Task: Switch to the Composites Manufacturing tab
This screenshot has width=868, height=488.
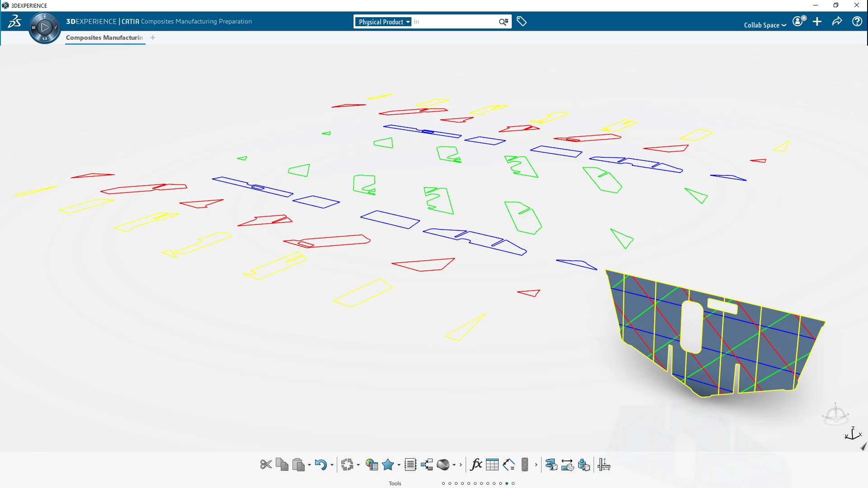Action: (x=104, y=38)
